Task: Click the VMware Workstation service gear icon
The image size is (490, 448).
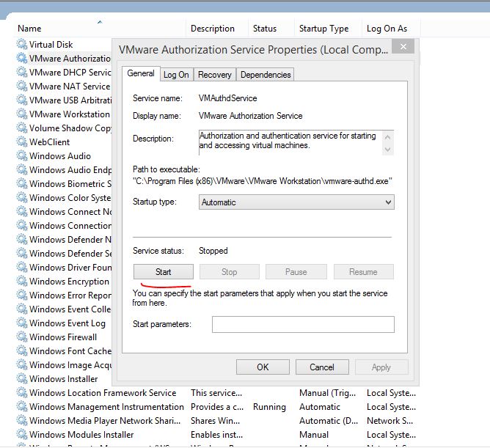Action: [x=22, y=114]
